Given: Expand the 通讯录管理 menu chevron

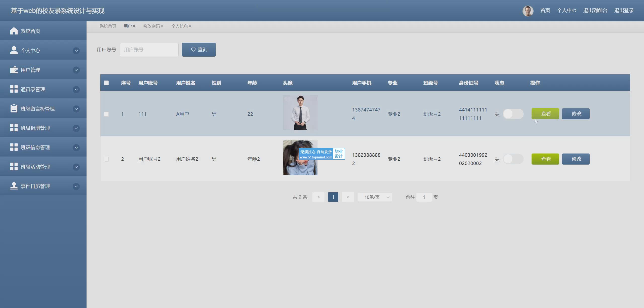Looking at the screenshot, I should [76, 89].
